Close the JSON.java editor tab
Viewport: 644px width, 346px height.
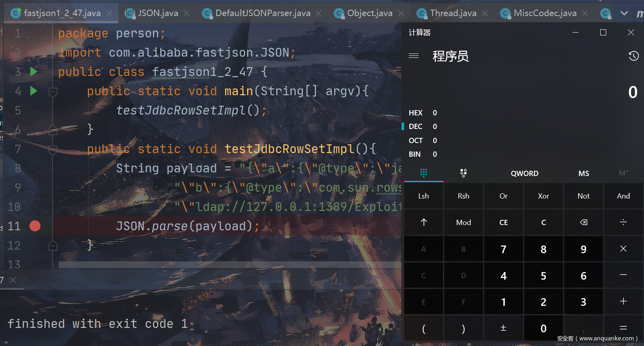187,13
